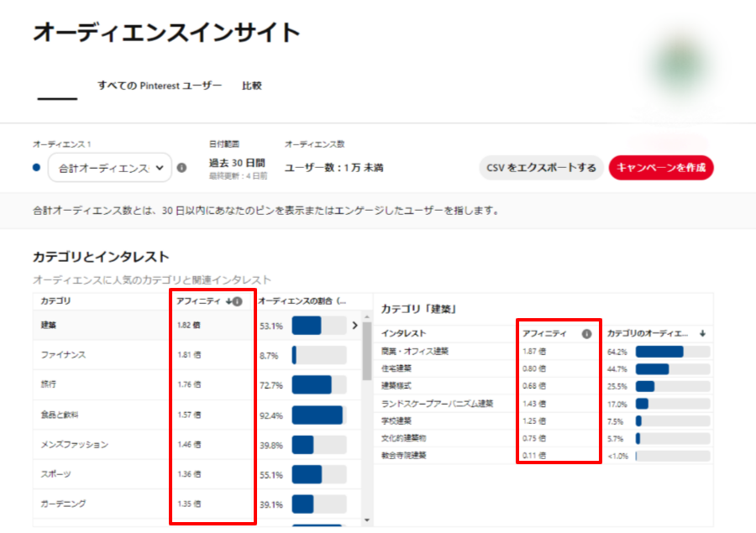Viewport: 756px width, 533px height.
Task: Click scrollbar down arrow in category table
Action: coord(366,520)
